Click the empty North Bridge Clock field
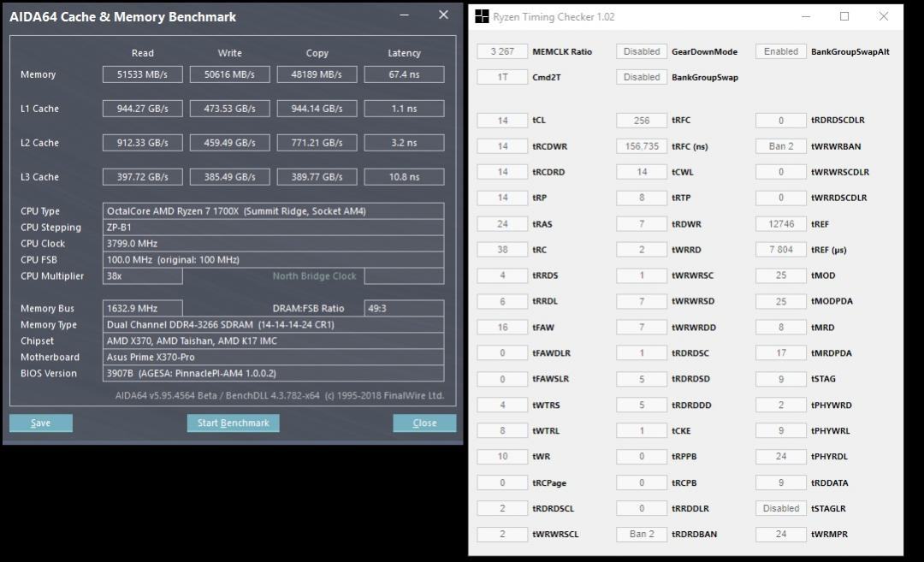The image size is (924, 562). [x=404, y=275]
